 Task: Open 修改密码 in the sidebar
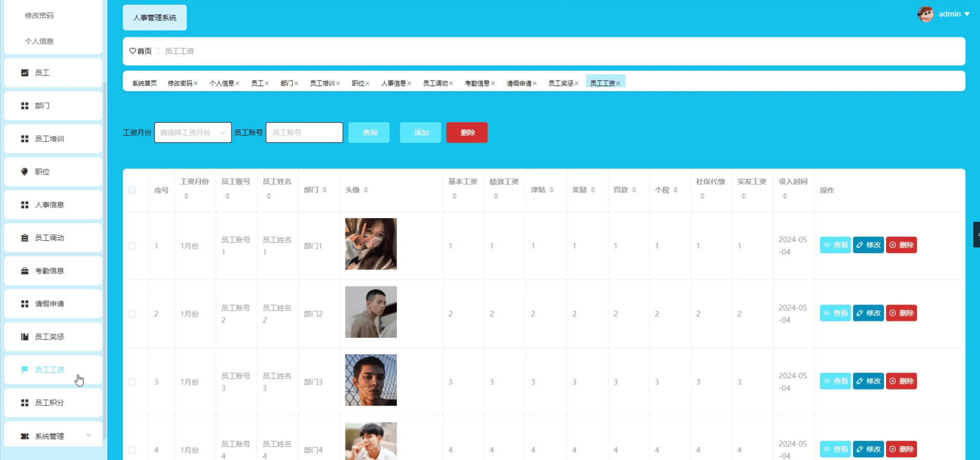pos(39,15)
